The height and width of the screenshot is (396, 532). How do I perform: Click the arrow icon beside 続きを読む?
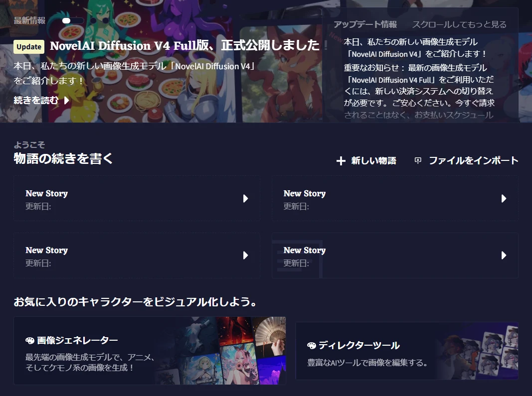pyautogui.click(x=66, y=100)
